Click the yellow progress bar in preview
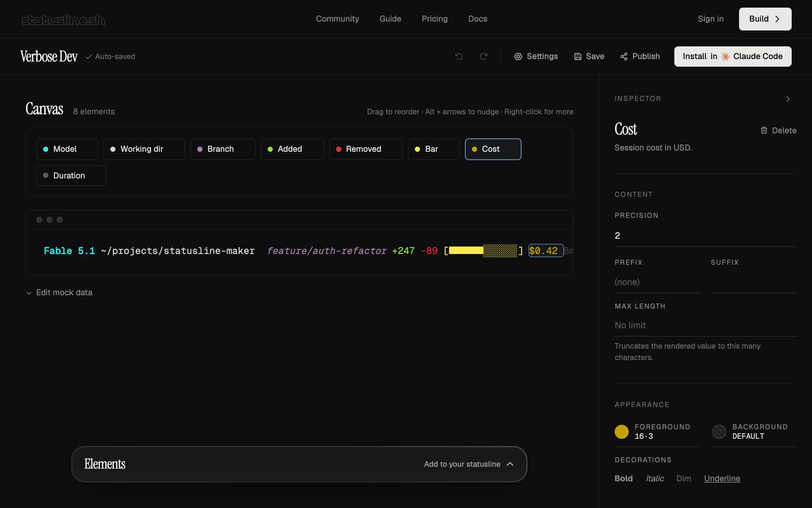 click(x=483, y=251)
